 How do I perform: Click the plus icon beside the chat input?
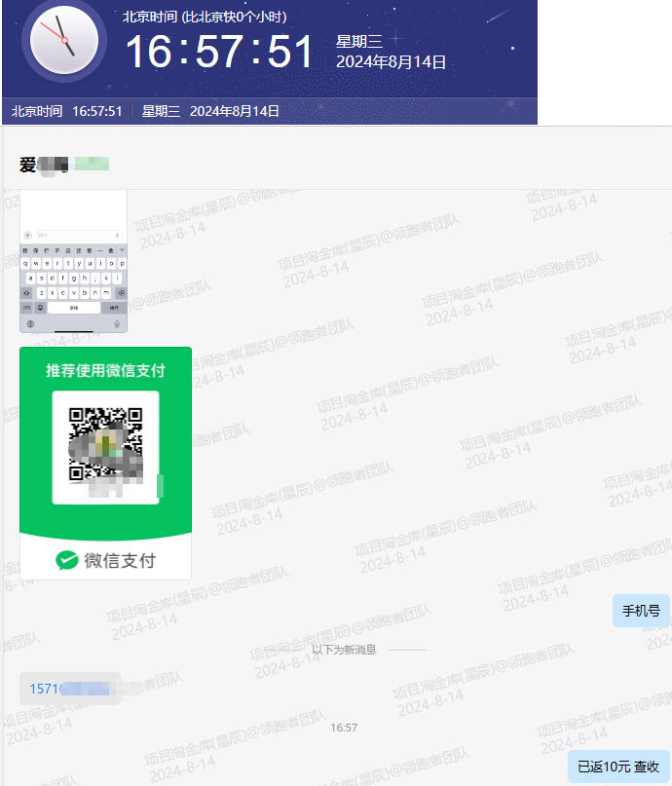(27, 235)
